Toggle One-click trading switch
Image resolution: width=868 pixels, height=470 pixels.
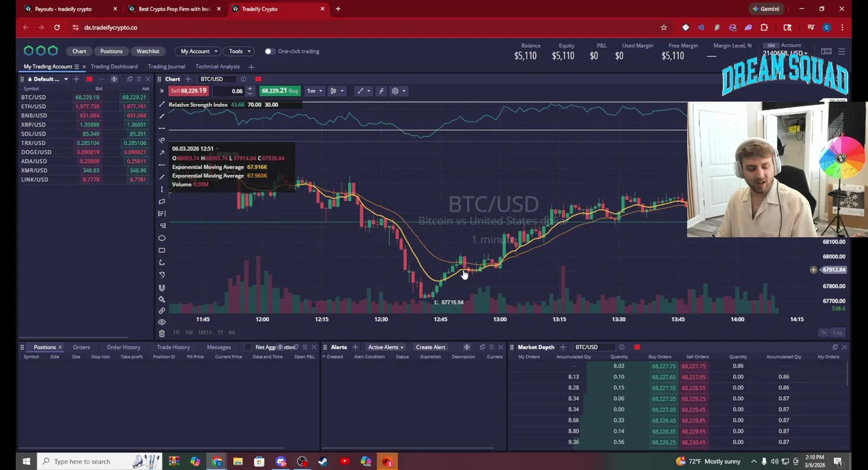pos(268,51)
